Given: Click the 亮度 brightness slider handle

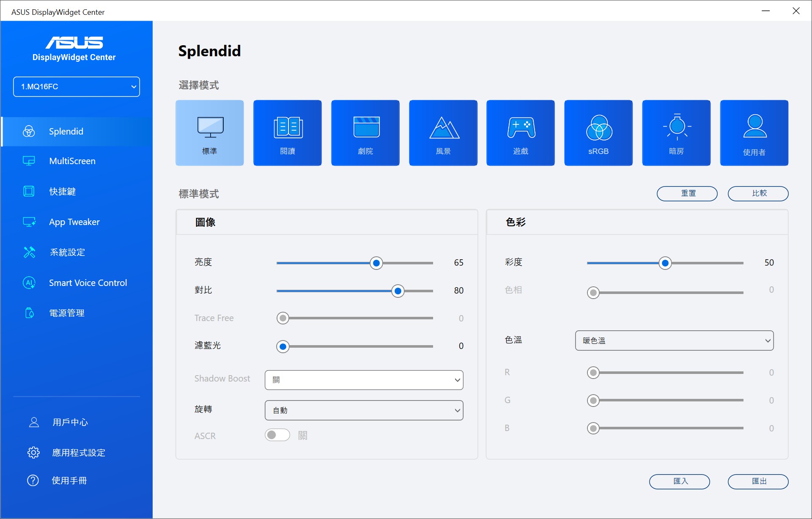Looking at the screenshot, I should (x=376, y=263).
